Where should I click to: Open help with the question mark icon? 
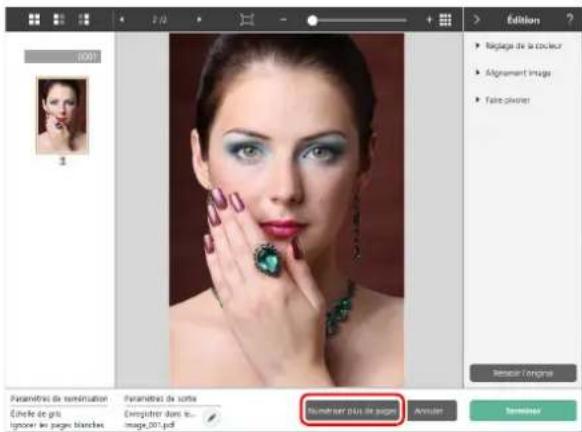coord(569,19)
